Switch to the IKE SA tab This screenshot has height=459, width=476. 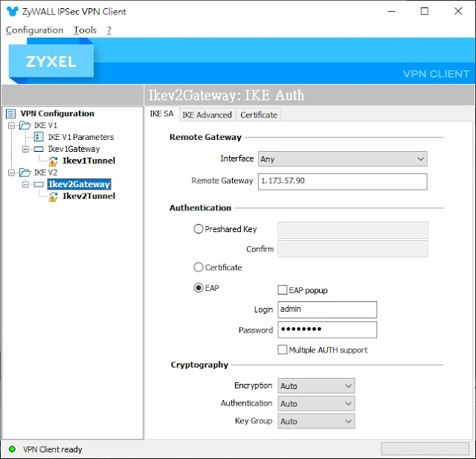161,114
